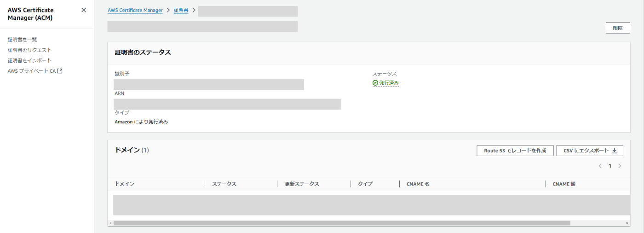This screenshot has width=644, height=233.
Task: Click the 証明書のステータス section heading
Action: click(x=143, y=52)
